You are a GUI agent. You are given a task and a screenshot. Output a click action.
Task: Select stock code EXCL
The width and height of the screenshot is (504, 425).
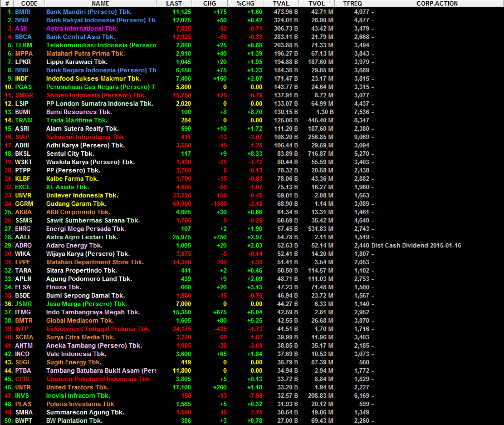[22, 187]
